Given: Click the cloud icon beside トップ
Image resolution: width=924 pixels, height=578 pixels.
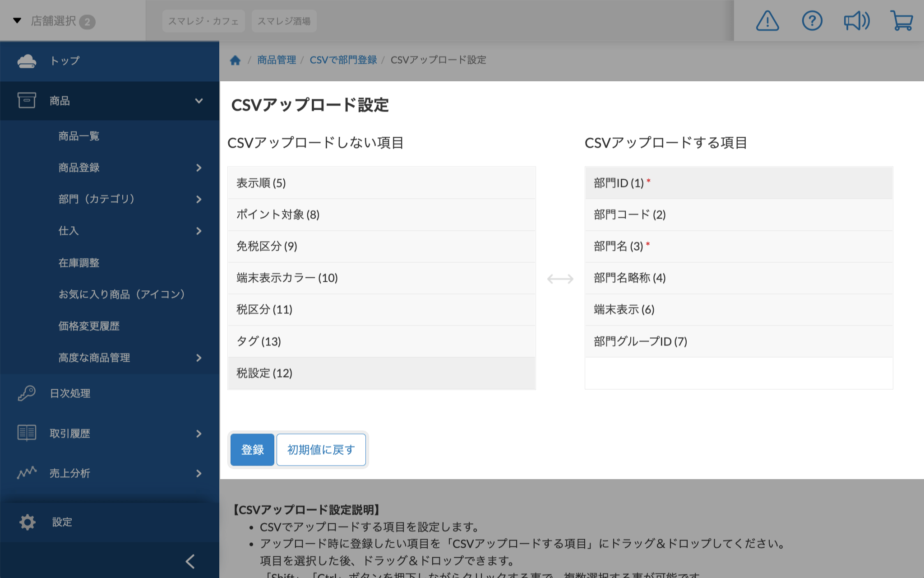Looking at the screenshot, I should coord(27,61).
